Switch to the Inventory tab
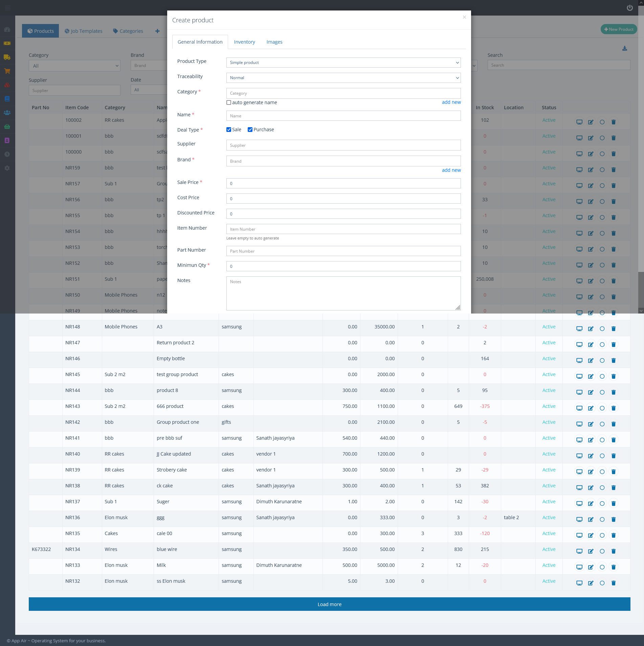644x646 pixels. (244, 42)
